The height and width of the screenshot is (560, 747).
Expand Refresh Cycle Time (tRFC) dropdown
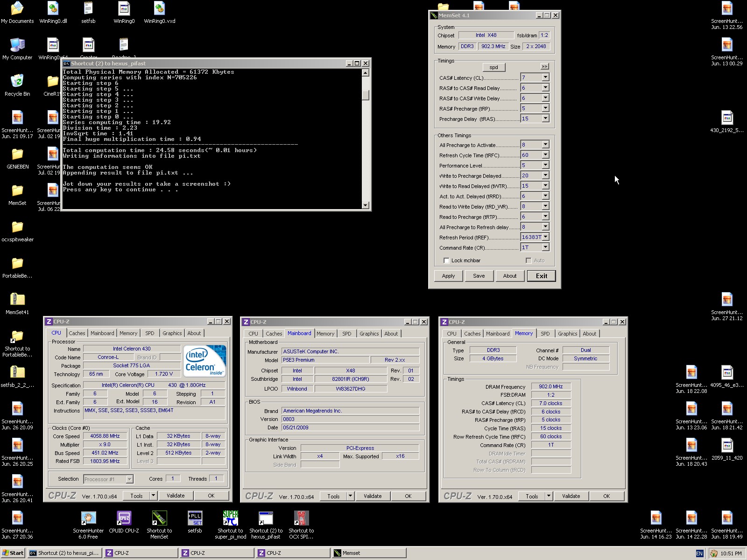(x=545, y=155)
